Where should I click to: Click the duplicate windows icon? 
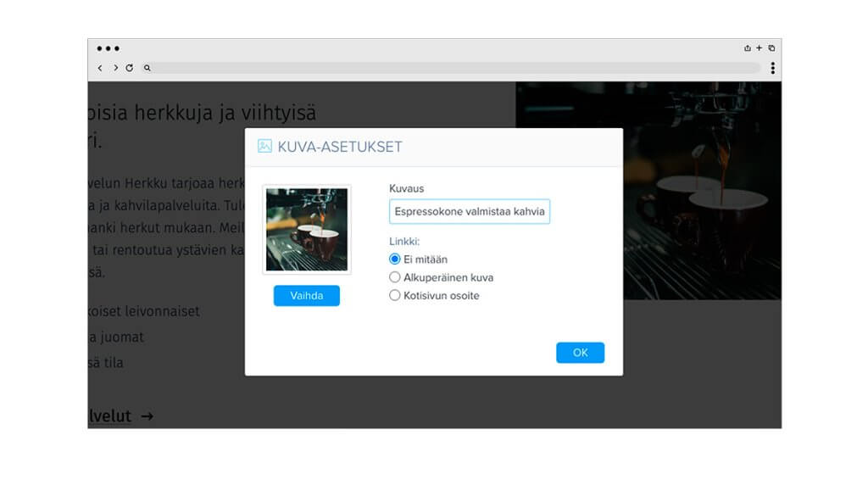click(x=771, y=48)
